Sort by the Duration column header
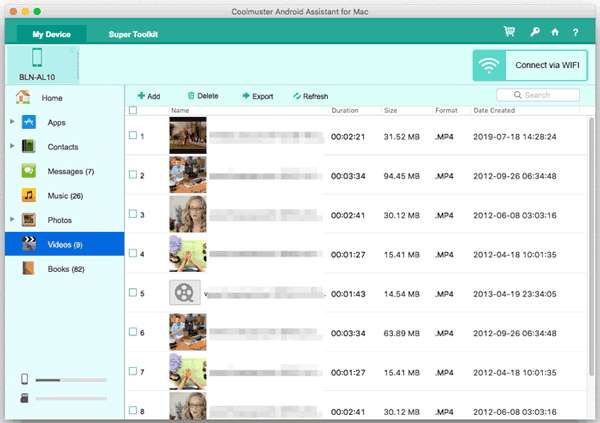600x423 pixels. [x=345, y=111]
